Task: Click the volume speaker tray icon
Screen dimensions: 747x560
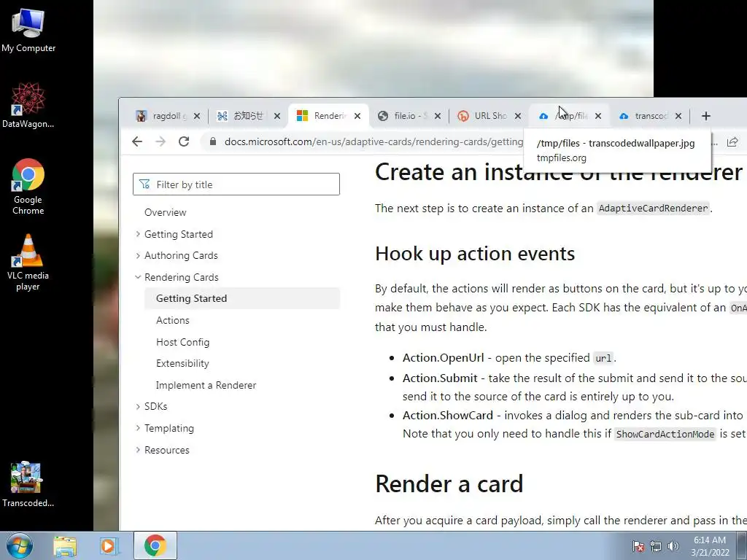Action: 673,546
